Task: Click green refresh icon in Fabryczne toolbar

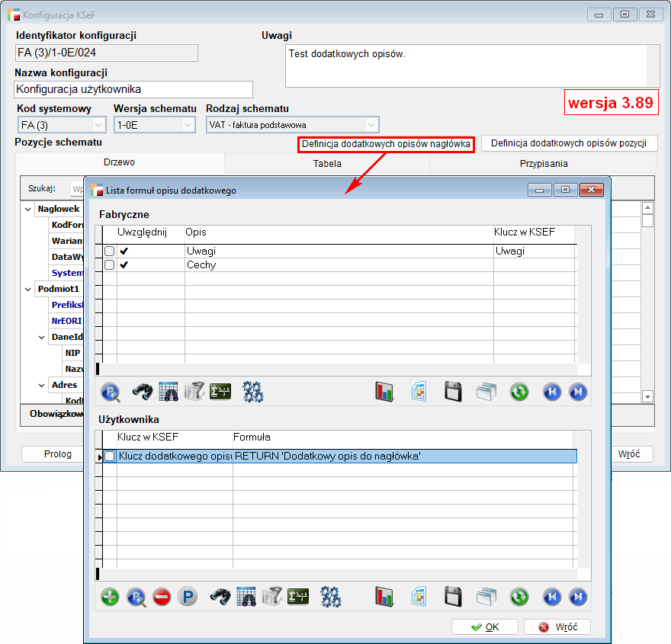Action: point(518,392)
